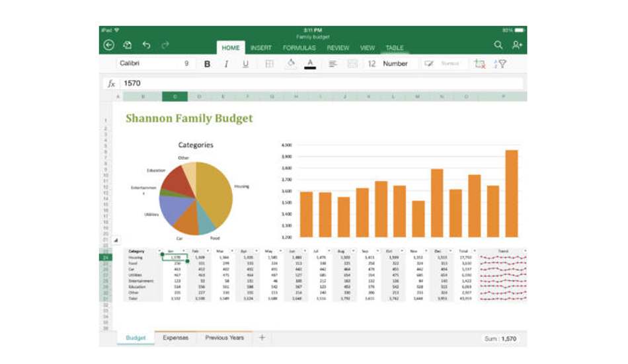This screenshot has width=628, height=364.
Task: Select the Housing row label cell
Action: pyautogui.click(x=136, y=258)
